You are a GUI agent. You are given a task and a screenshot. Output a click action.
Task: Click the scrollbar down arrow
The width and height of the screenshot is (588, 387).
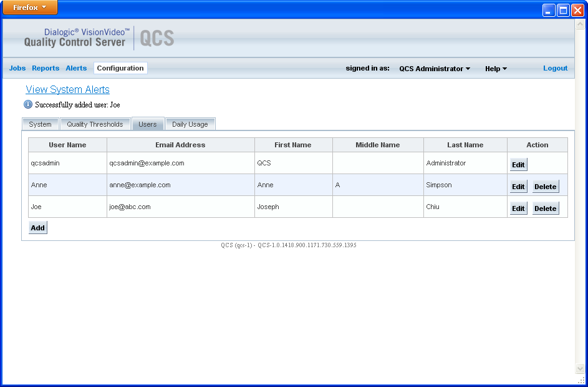coord(581,368)
